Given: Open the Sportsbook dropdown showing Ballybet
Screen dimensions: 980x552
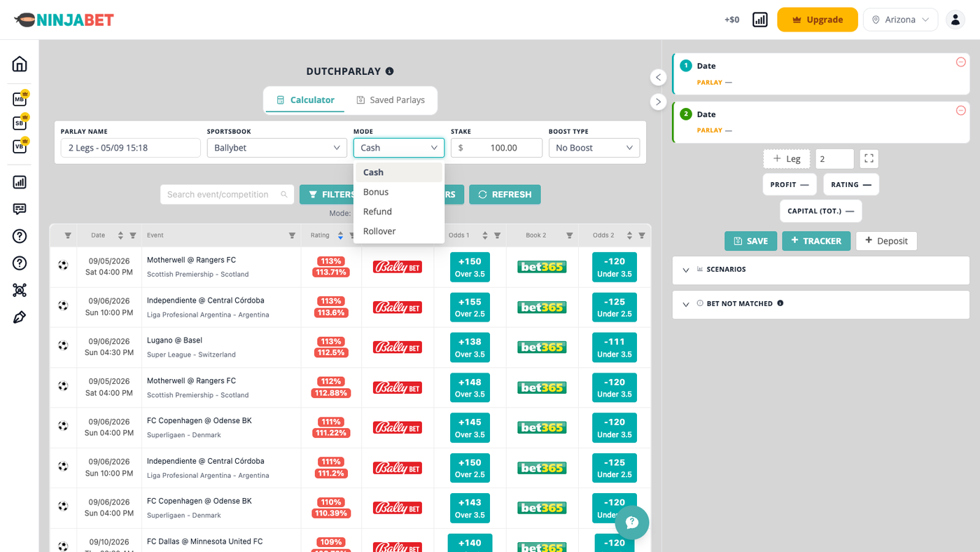Looking at the screenshot, I should (276, 148).
